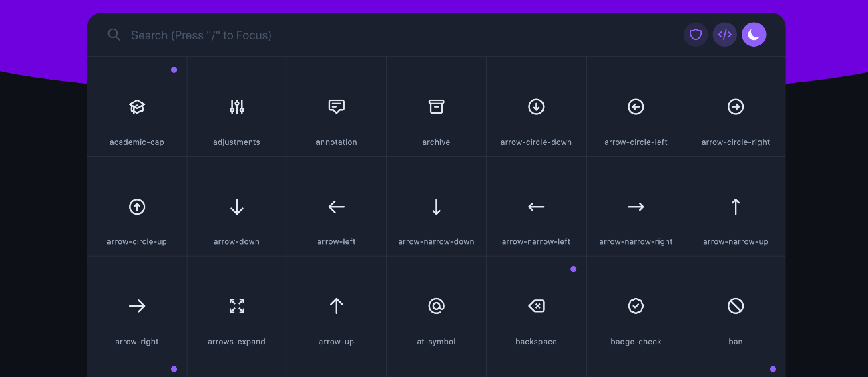Choose the arrow-up icon
This screenshot has width=868, height=377.
(x=337, y=306)
